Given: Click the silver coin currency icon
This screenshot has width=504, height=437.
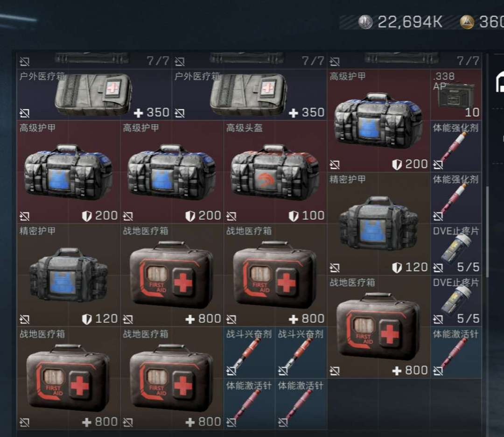Looking at the screenshot, I should (x=365, y=22).
